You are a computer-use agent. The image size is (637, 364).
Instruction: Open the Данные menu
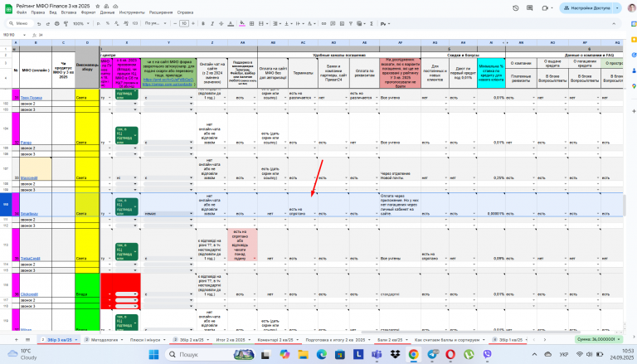107,12
